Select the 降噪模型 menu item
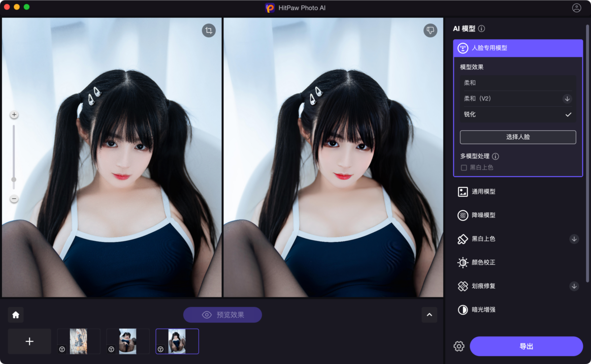The width and height of the screenshot is (591, 364). coord(483,215)
